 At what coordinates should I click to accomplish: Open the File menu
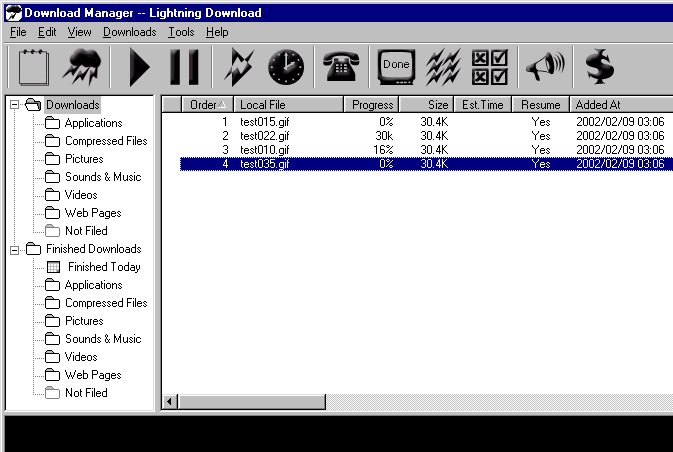pyautogui.click(x=18, y=32)
